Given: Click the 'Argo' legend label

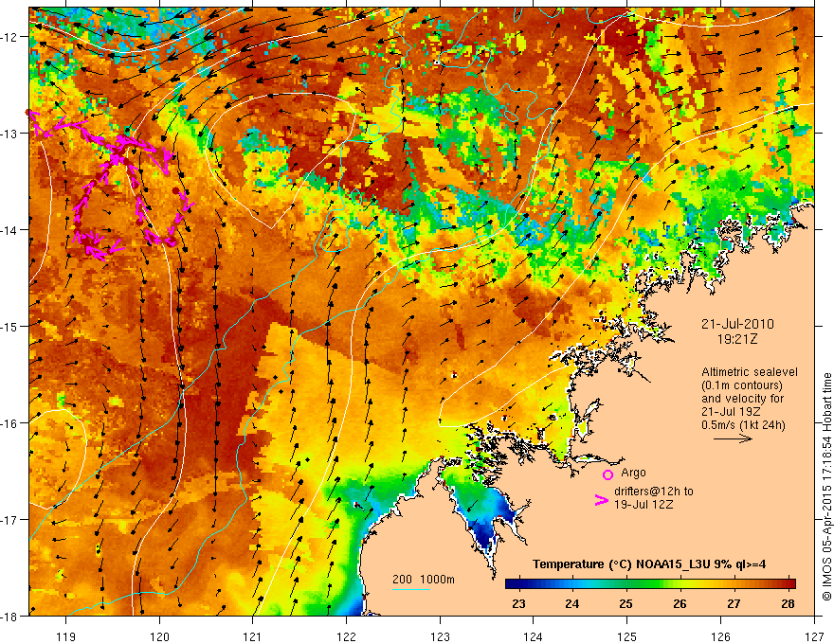Looking at the screenshot, I should [x=633, y=473].
